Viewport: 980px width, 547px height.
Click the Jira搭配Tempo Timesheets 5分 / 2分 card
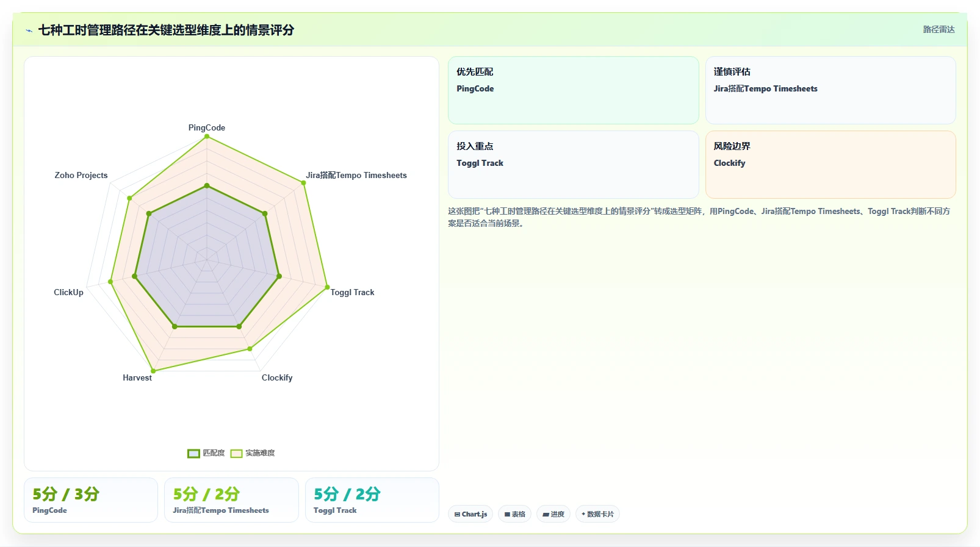[x=231, y=500]
